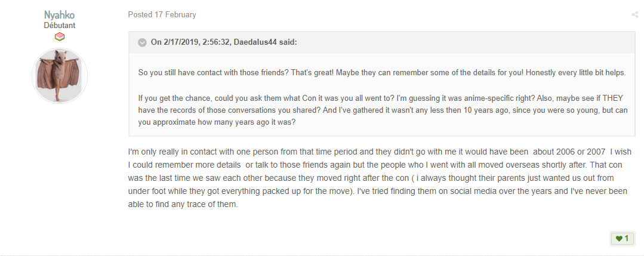
Task: Click "2006 or 2007" in the reply text
Action: pyautogui.click(x=581, y=152)
